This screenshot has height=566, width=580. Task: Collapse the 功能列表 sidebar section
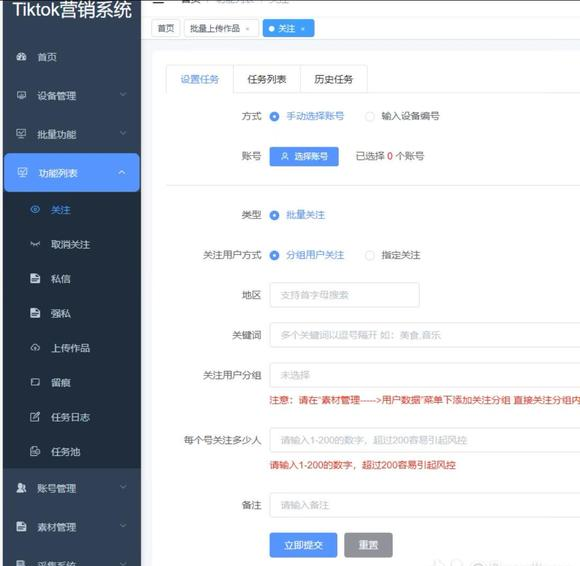(72, 172)
